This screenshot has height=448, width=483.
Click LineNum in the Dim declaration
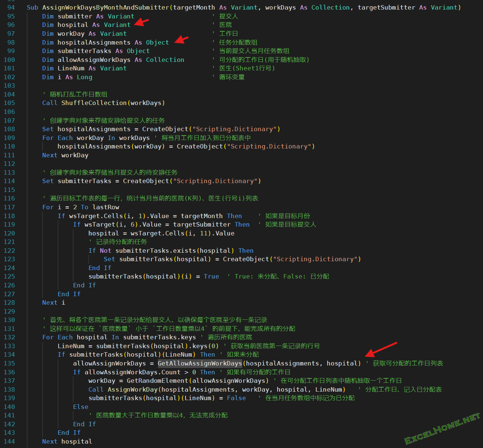71,68
